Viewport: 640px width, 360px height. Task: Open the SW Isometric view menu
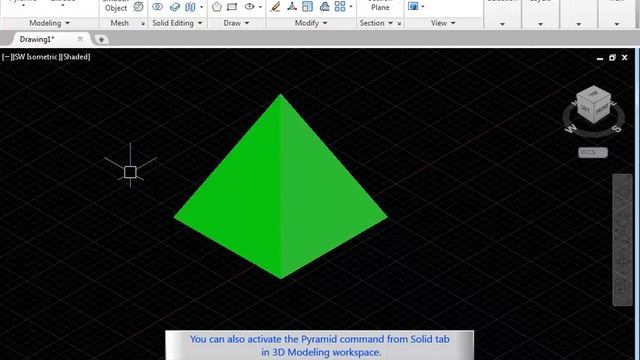click(36, 57)
